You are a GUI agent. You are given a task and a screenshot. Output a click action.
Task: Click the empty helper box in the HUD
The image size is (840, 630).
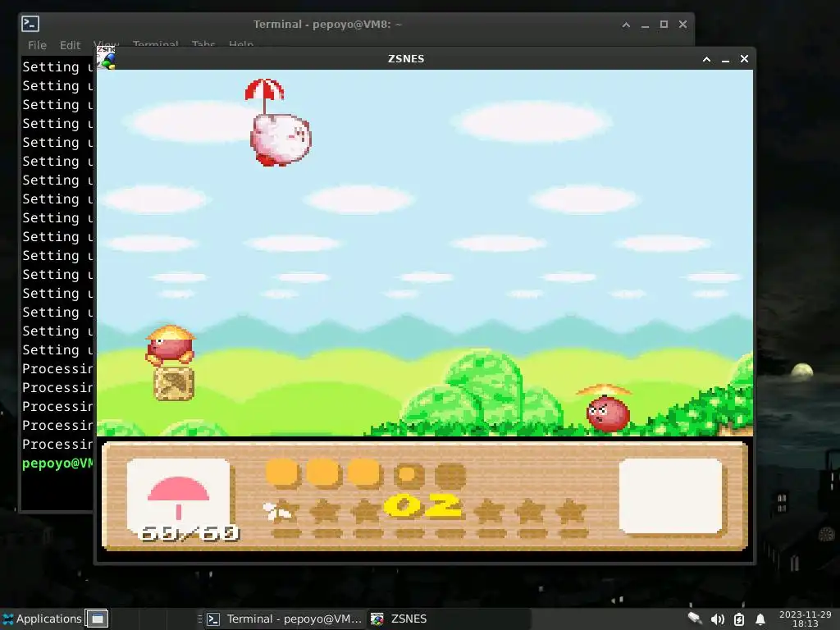(671, 495)
